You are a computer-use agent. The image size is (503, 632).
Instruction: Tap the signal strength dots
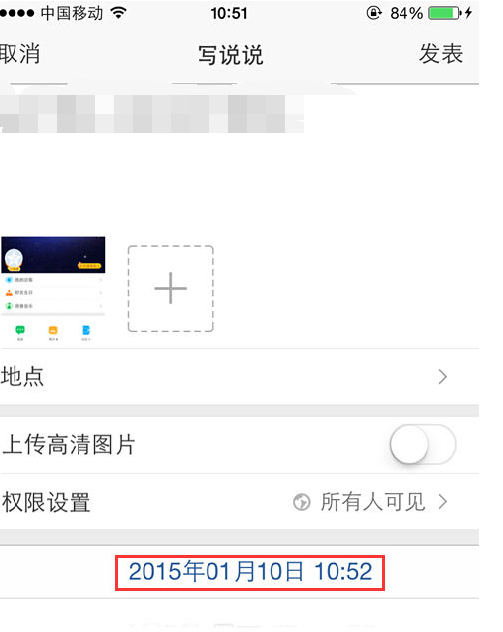pos(17,13)
